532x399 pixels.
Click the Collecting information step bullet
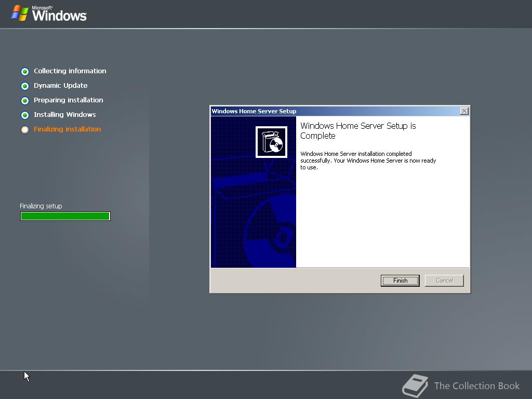coord(25,72)
